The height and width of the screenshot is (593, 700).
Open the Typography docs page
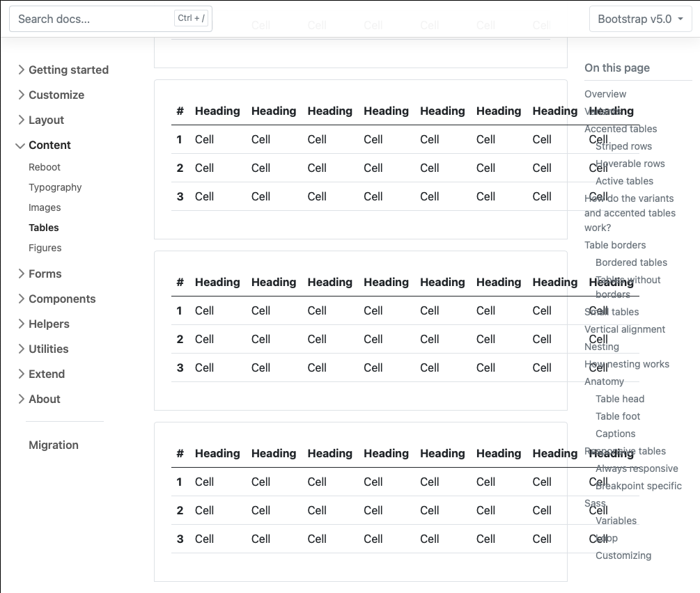55,187
